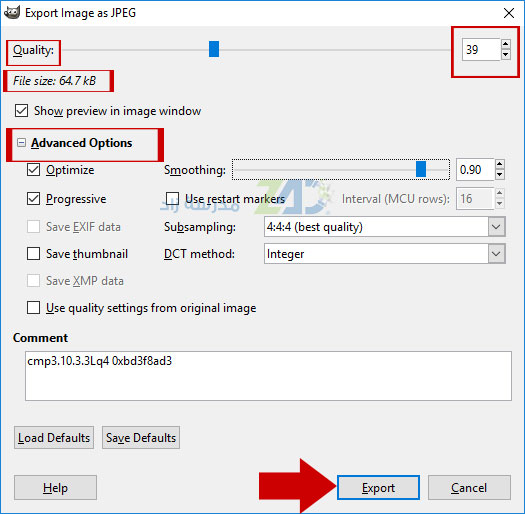Decrease Quality value with down stepper arrow

[506, 54]
